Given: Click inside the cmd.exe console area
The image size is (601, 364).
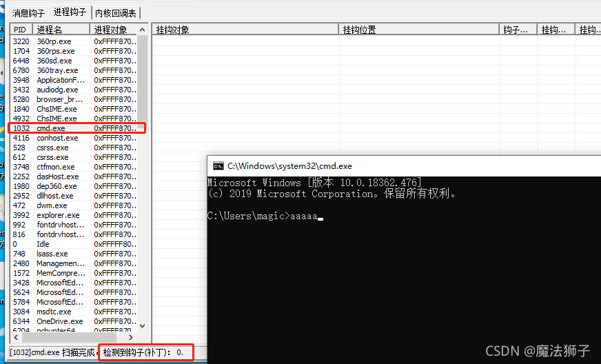Looking at the screenshot, I should click(x=404, y=270).
